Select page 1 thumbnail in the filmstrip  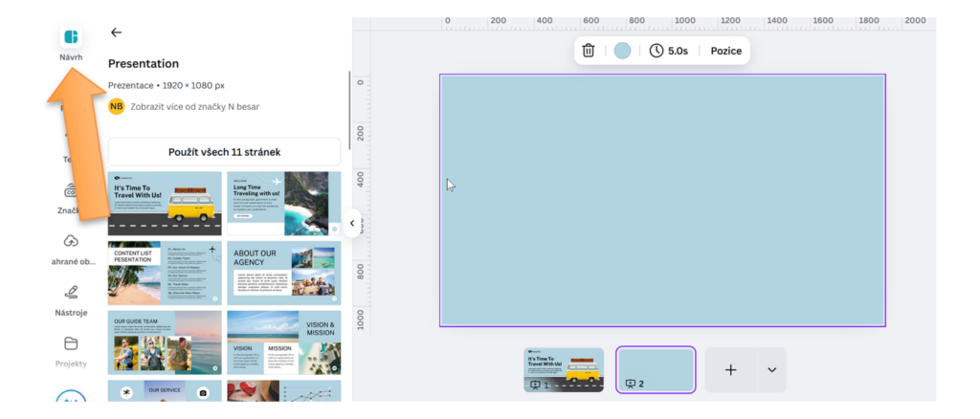(564, 369)
